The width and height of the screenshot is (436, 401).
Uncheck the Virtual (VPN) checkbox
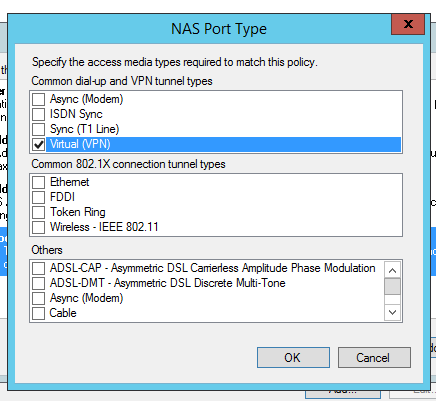coord(39,144)
